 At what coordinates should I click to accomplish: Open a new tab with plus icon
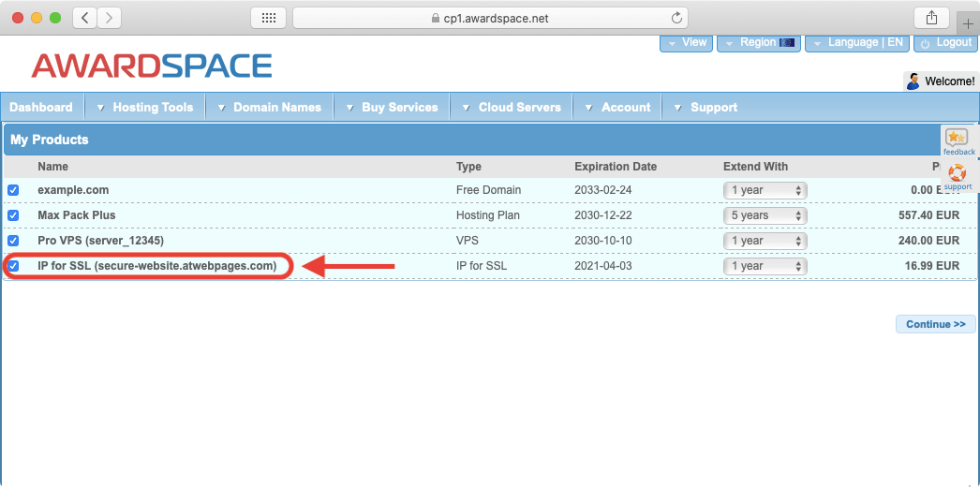pyautogui.click(x=968, y=23)
